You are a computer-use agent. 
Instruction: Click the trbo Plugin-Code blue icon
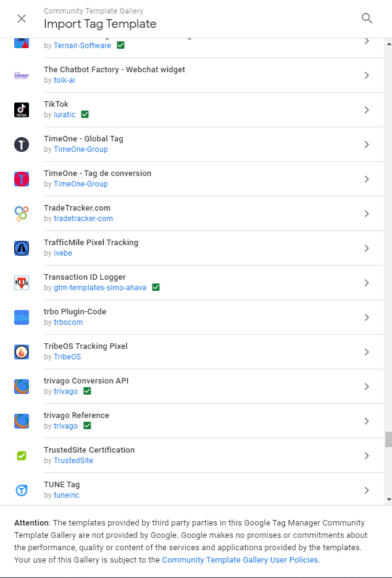[x=22, y=317]
